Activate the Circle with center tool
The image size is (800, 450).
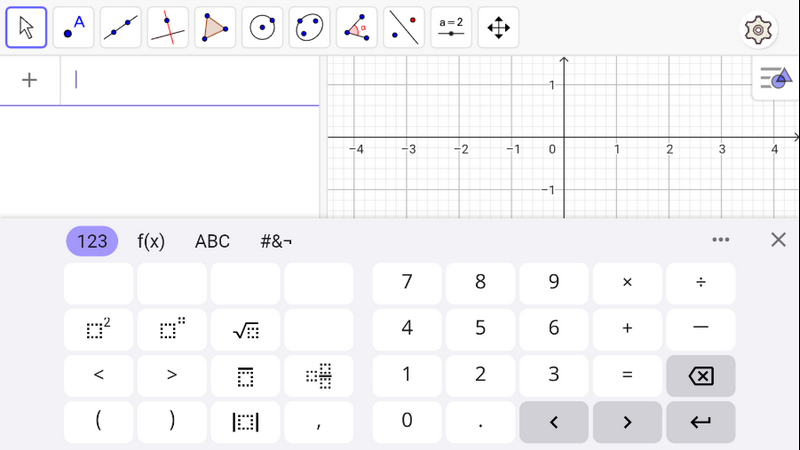click(262, 28)
